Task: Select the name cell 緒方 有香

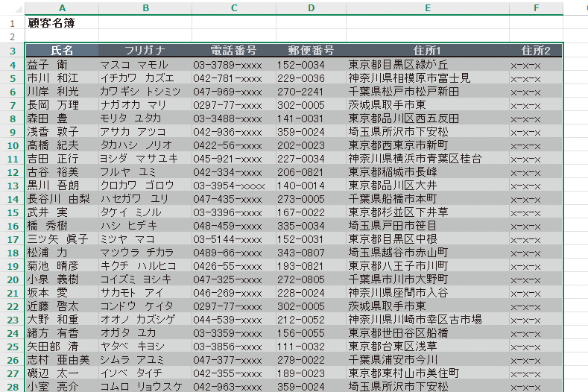Action: [62, 333]
